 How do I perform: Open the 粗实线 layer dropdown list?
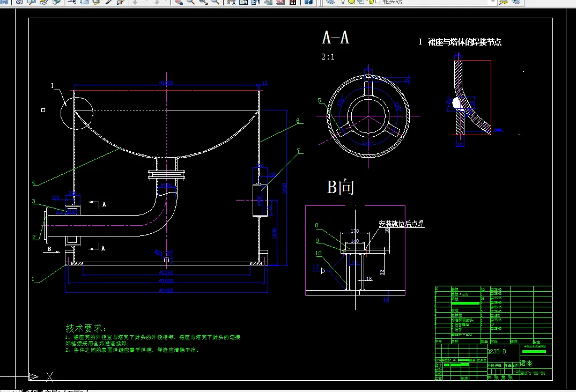point(417,2)
